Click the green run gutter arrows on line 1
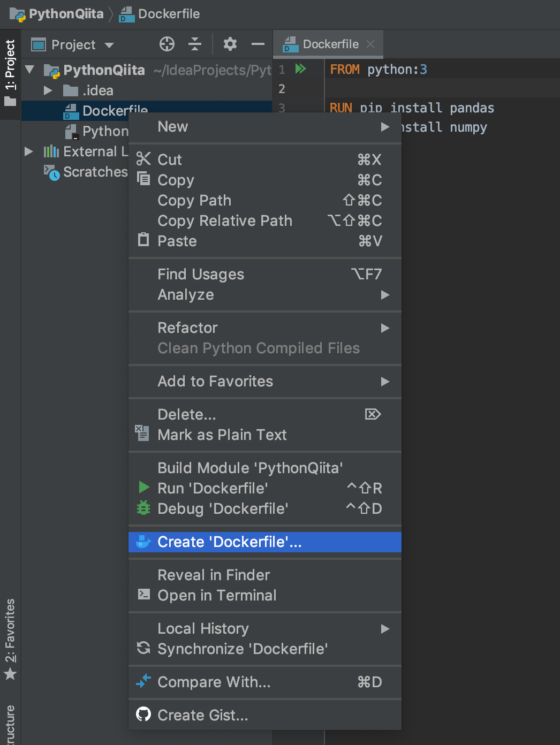 coord(301,69)
